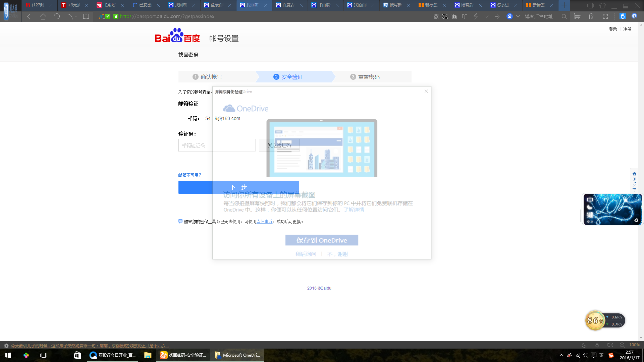Open the 意见反馈 feedback side tab

click(x=634, y=181)
